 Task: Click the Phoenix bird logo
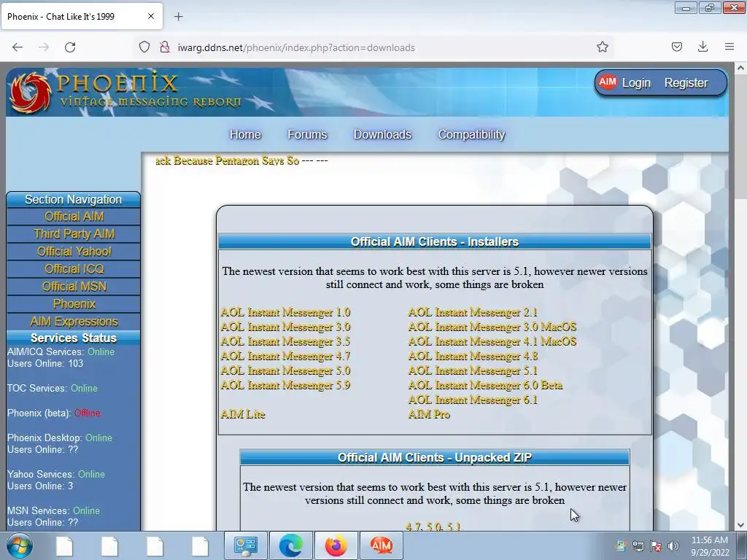[x=31, y=93]
